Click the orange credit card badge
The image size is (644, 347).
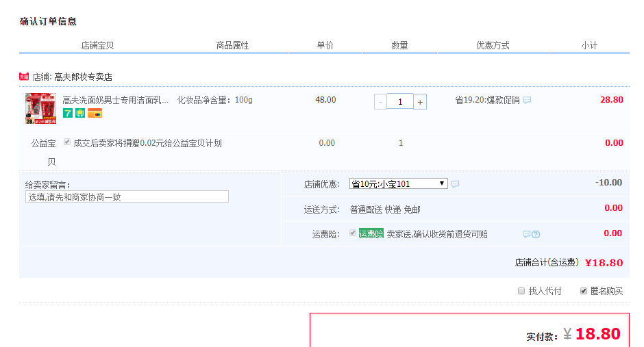(x=95, y=113)
